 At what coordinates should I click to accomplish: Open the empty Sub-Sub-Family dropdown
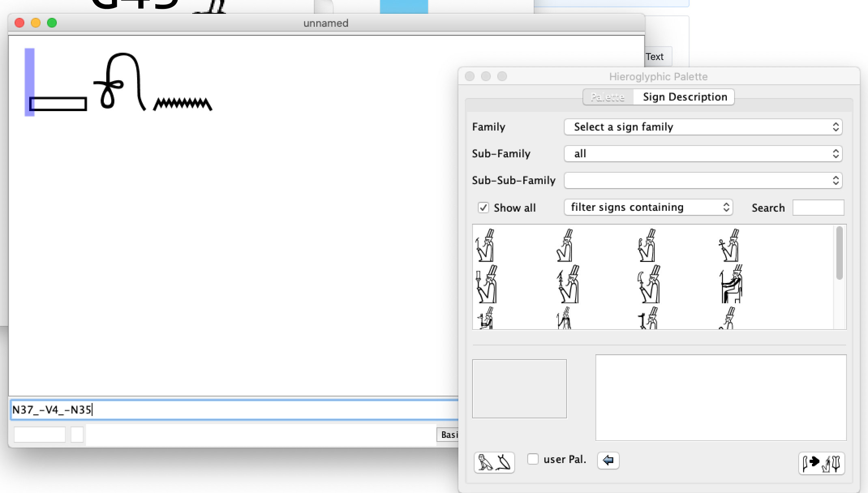click(703, 180)
